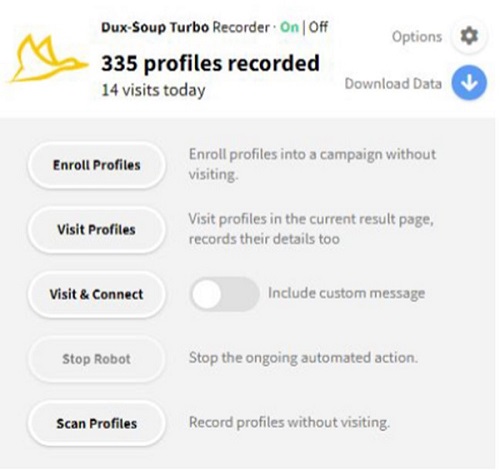The height and width of the screenshot is (470, 500).
Task: Click the Enroll profiles into a campaign description
Action: (x=312, y=164)
